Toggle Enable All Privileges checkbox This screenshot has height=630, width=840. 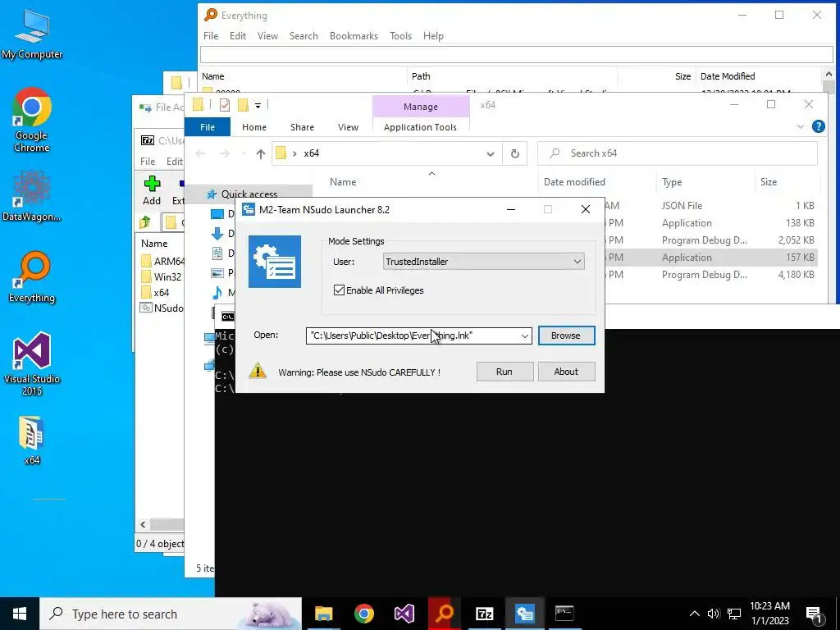pyautogui.click(x=339, y=290)
